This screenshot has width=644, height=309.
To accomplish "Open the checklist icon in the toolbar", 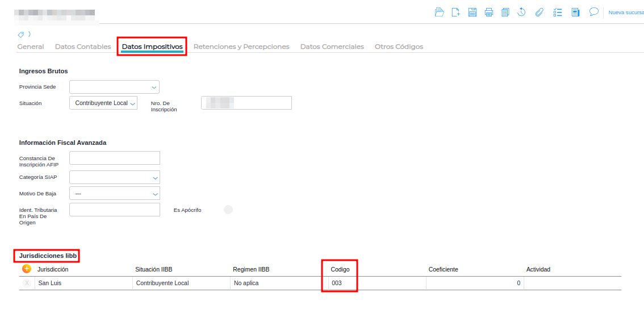I will click(557, 12).
